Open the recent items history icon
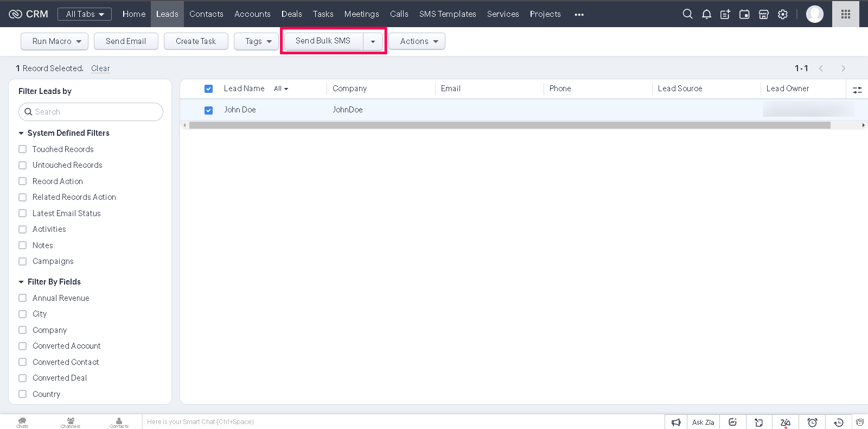 point(838,422)
